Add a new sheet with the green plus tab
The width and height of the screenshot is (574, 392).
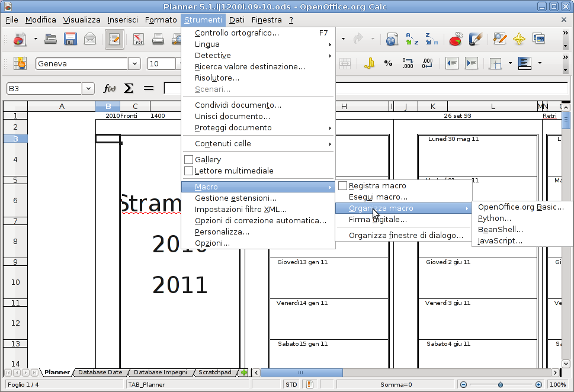click(x=244, y=372)
